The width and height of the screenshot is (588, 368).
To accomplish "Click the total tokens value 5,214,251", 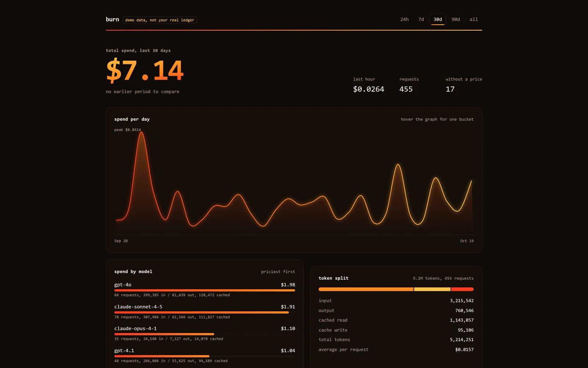I will (x=462, y=340).
